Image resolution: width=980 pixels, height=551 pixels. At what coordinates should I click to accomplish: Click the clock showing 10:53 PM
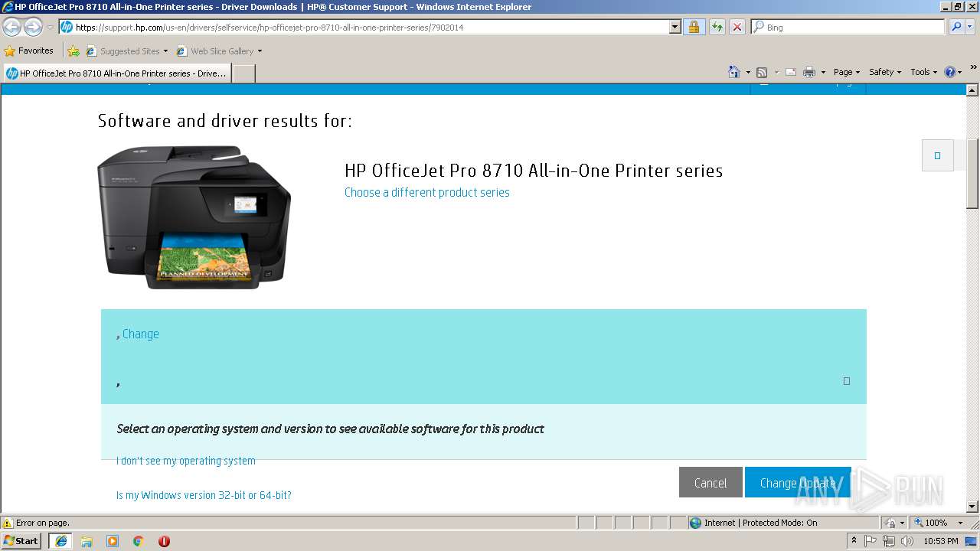[941, 541]
